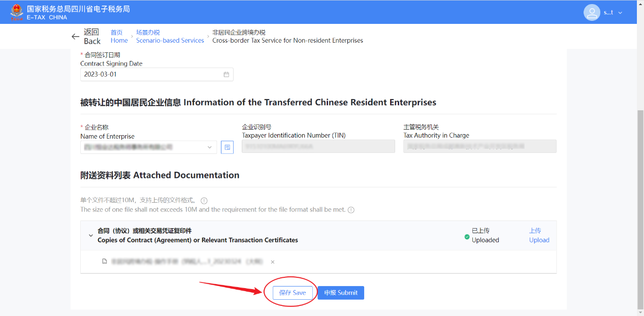Open the calendar icon in date field
This screenshot has width=644, height=316.
[x=226, y=74]
